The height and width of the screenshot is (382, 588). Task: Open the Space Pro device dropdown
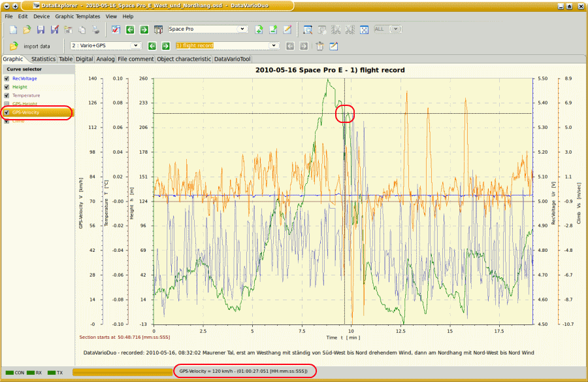[242, 29]
